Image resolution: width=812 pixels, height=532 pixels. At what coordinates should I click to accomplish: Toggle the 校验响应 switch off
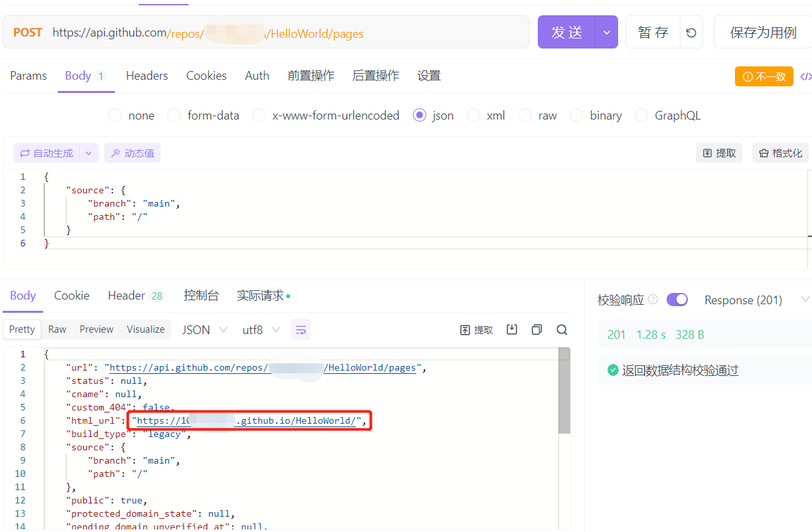(677, 300)
